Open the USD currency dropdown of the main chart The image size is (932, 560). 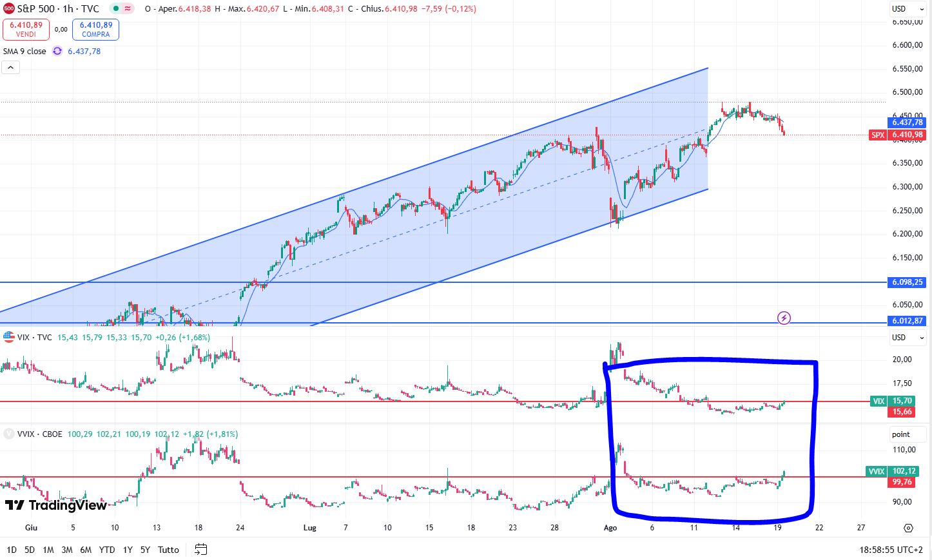907,9
